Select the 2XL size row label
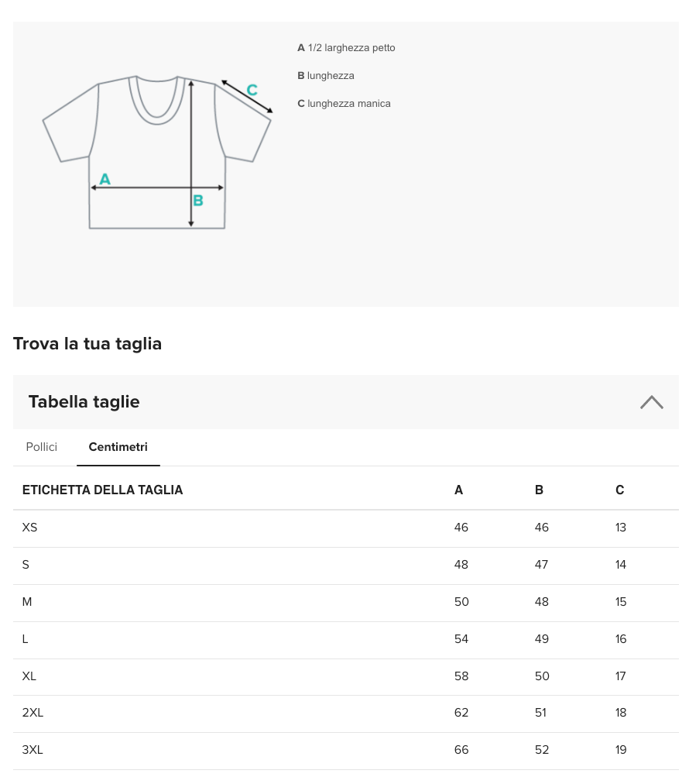 pyautogui.click(x=33, y=713)
